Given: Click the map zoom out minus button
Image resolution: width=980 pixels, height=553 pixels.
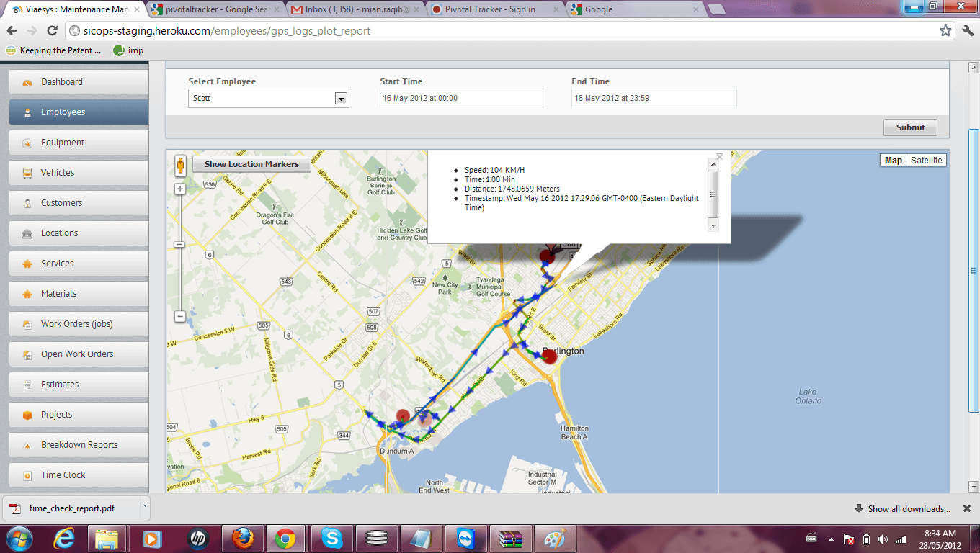Looking at the screenshot, I should (x=180, y=317).
